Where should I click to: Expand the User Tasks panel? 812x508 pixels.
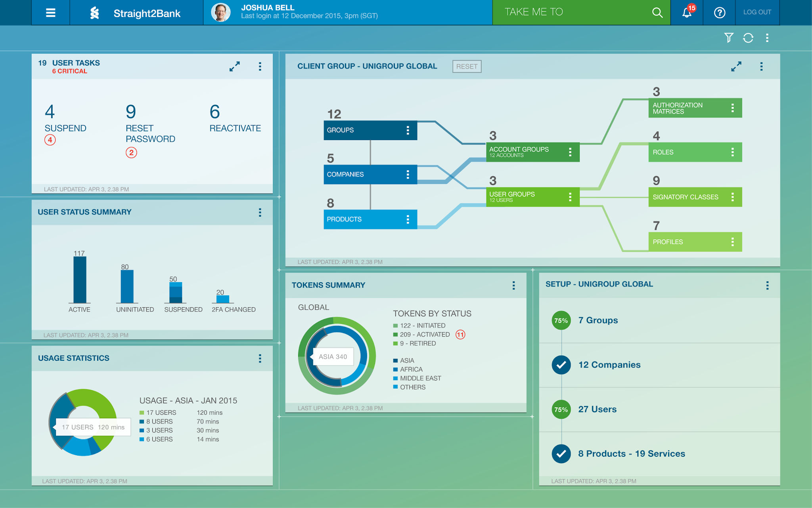pyautogui.click(x=235, y=66)
